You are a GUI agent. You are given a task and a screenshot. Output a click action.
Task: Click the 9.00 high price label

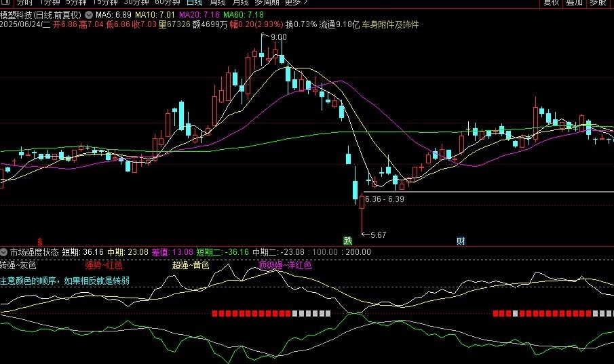[x=278, y=37]
